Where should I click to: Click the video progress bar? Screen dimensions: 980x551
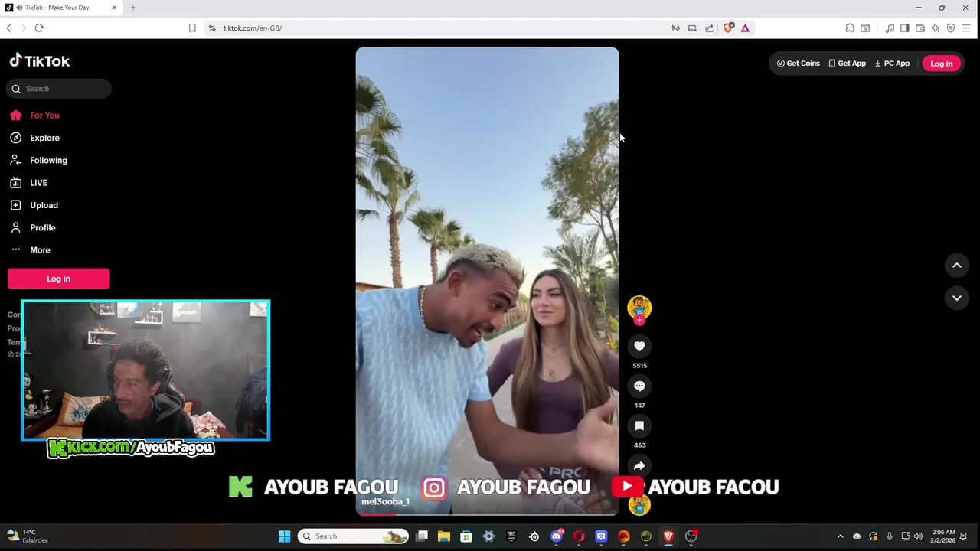pos(487,514)
